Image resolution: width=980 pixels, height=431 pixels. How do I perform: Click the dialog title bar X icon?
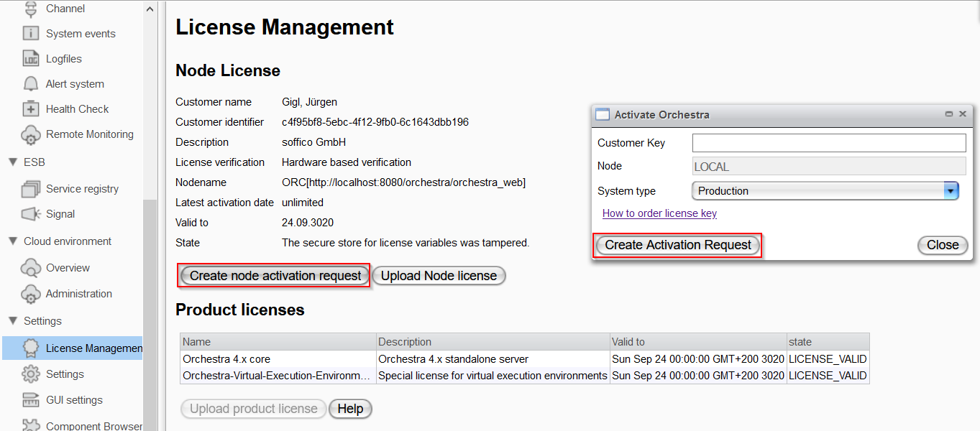[x=963, y=114]
